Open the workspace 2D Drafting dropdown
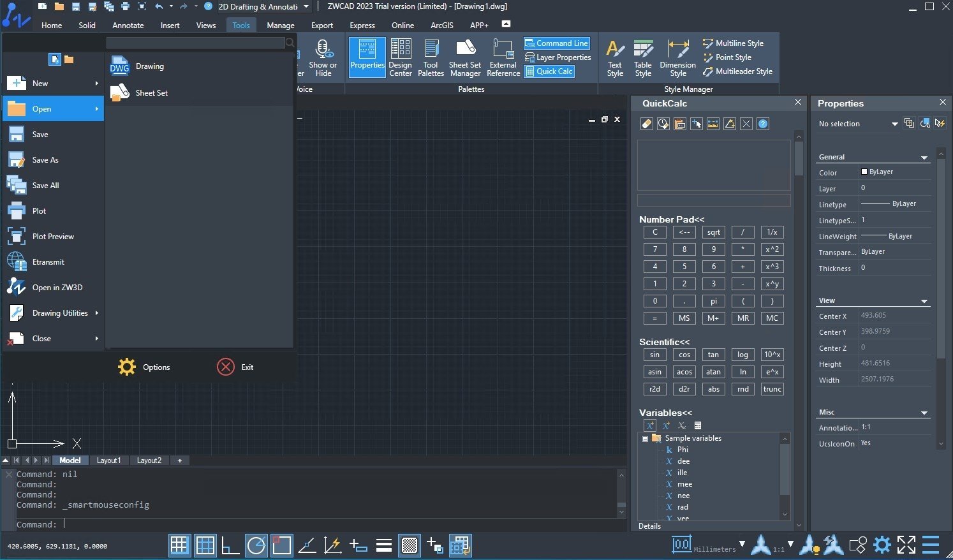Screen dimensions: 953x560 pos(306,6)
